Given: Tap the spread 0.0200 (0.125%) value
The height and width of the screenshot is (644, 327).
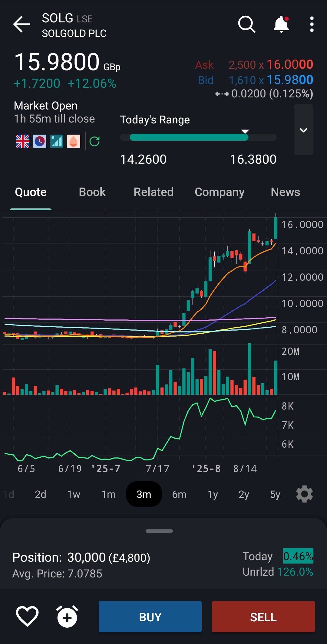Looking at the screenshot, I should [272, 93].
